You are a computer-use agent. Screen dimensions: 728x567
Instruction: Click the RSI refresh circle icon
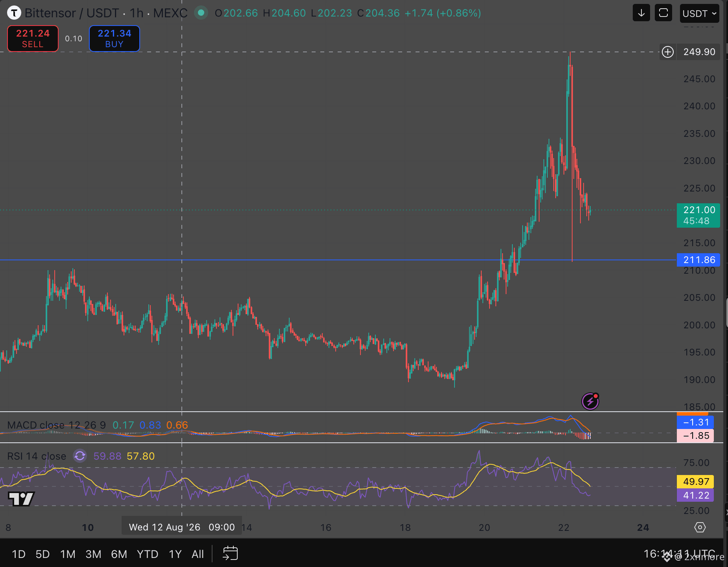(x=80, y=456)
